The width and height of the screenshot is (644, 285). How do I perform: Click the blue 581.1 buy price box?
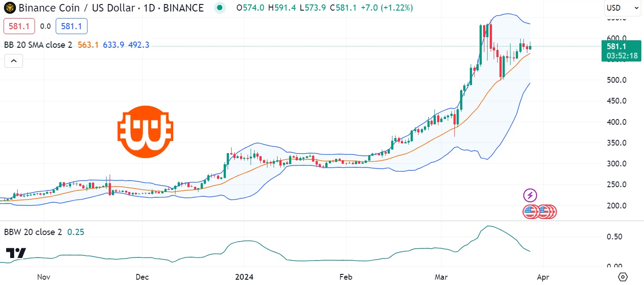72,26
